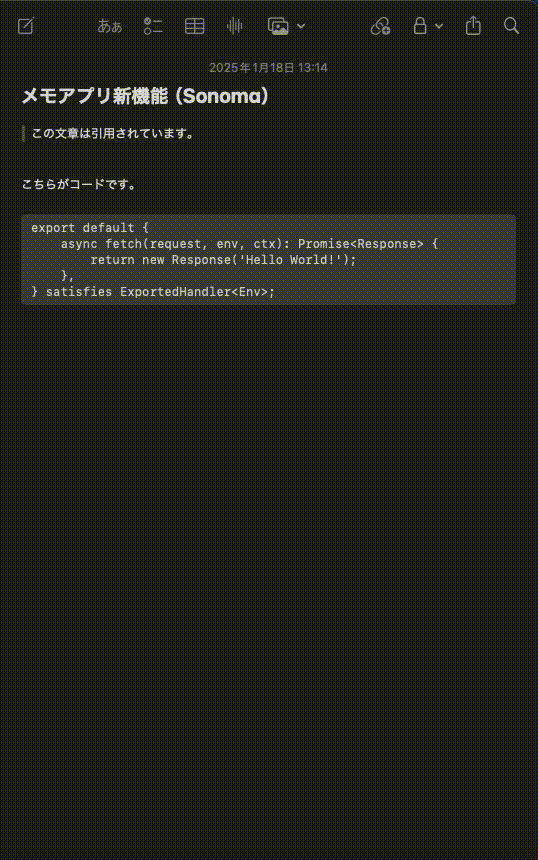Click the code line 'export default {'
Screen dimensions: 538x860
click(90, 228)
